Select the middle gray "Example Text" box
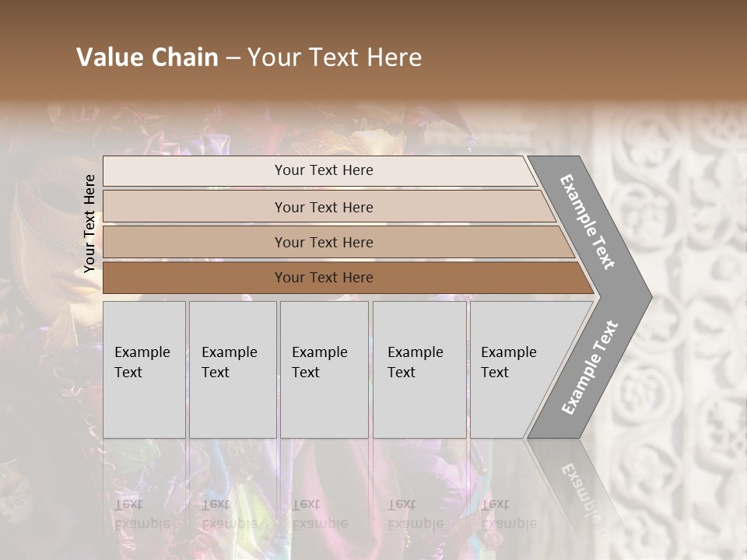 (x=324, y=369)
